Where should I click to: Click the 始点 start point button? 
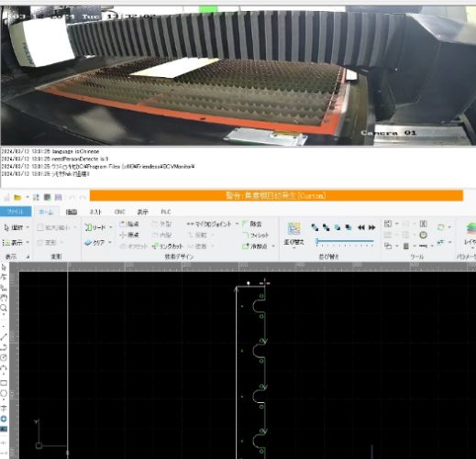click(x=129, y=224)
